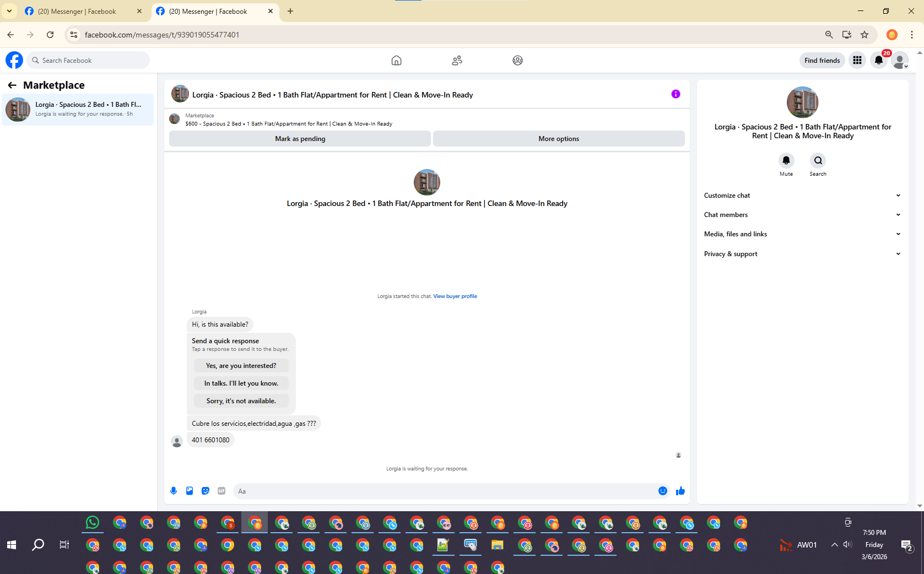Show hidden system tray icons

click(834, 545)
